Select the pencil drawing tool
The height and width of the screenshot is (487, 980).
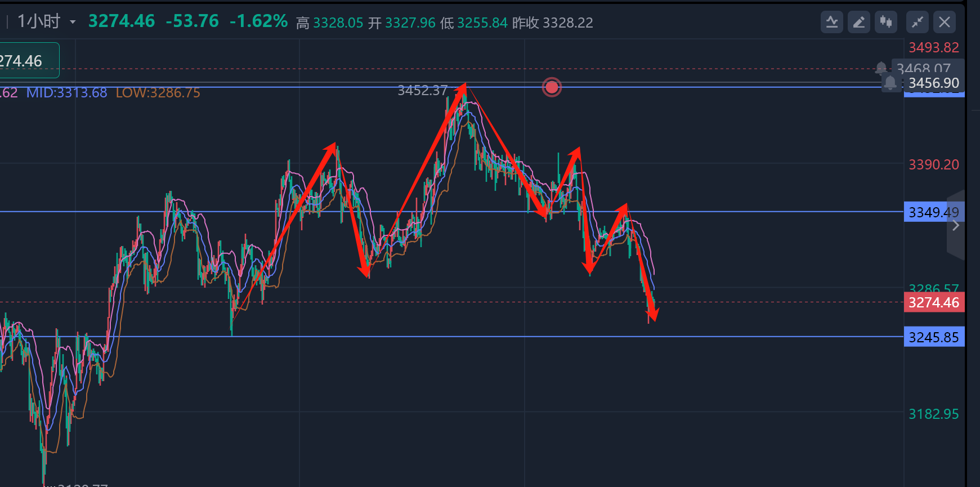tap(858, 23)
